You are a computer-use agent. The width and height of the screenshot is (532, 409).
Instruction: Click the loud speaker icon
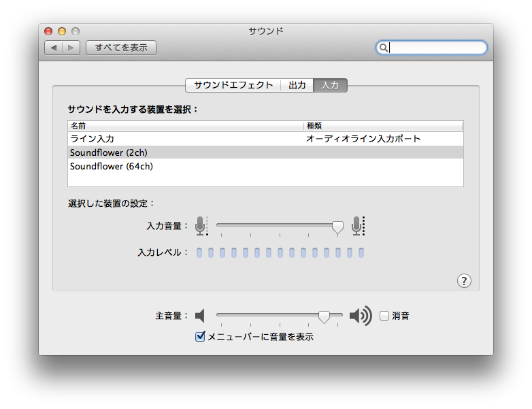click(361, 316)
